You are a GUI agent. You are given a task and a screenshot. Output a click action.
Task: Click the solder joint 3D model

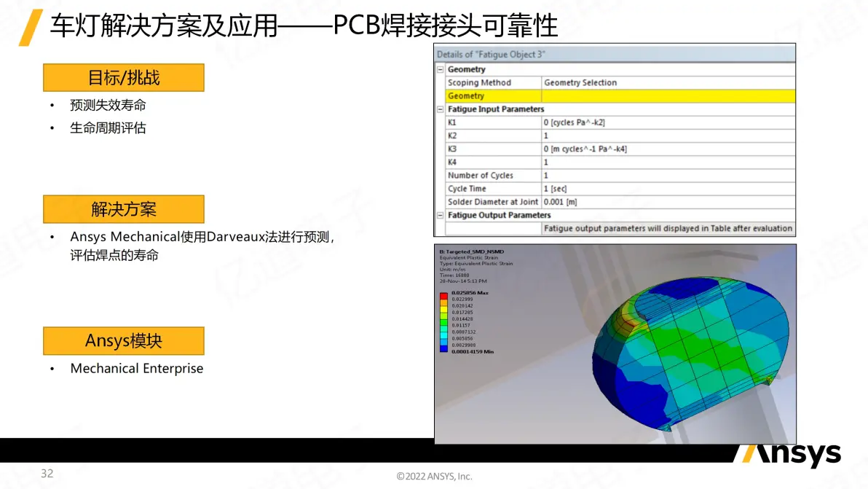coord(691,353)
